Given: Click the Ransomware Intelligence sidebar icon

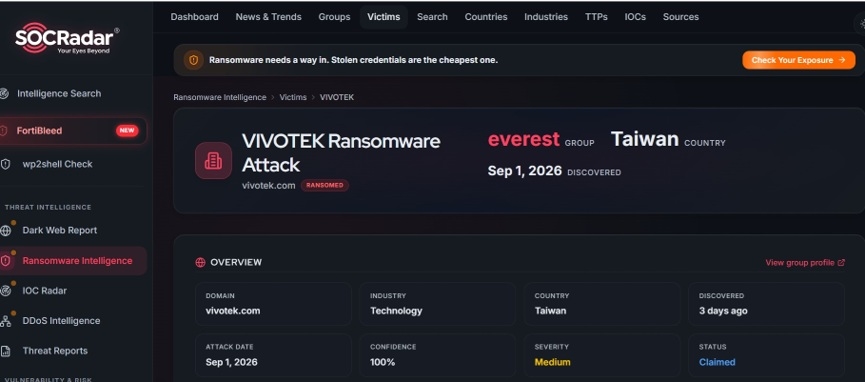Looking at the screenshot, I should pyautogui.click(x=6, y=261).
